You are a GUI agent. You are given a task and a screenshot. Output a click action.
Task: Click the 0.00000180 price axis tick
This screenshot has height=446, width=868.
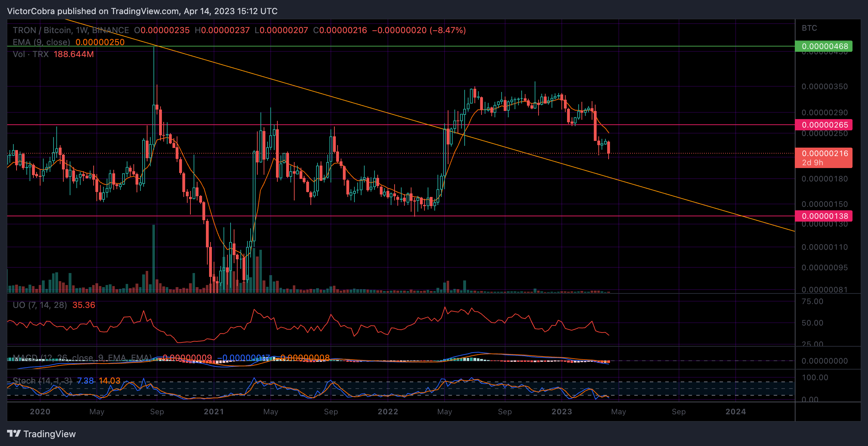pyautogui.click(x=825, y=179)
